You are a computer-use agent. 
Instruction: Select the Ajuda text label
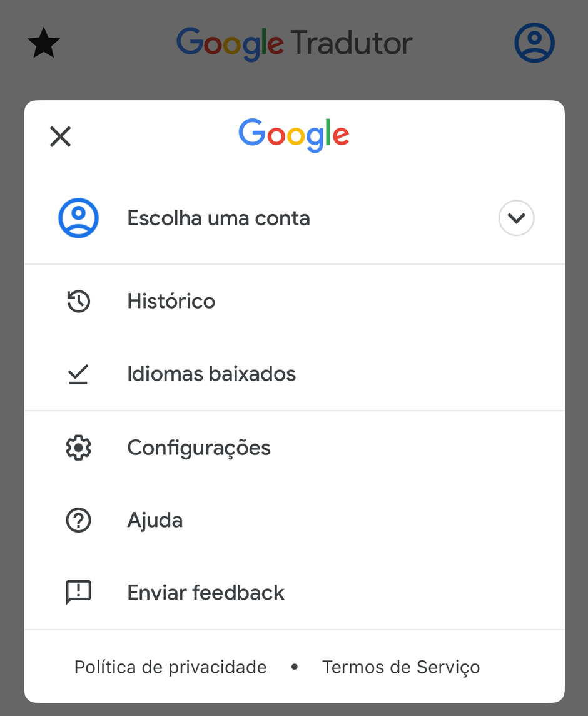point(155,521)
